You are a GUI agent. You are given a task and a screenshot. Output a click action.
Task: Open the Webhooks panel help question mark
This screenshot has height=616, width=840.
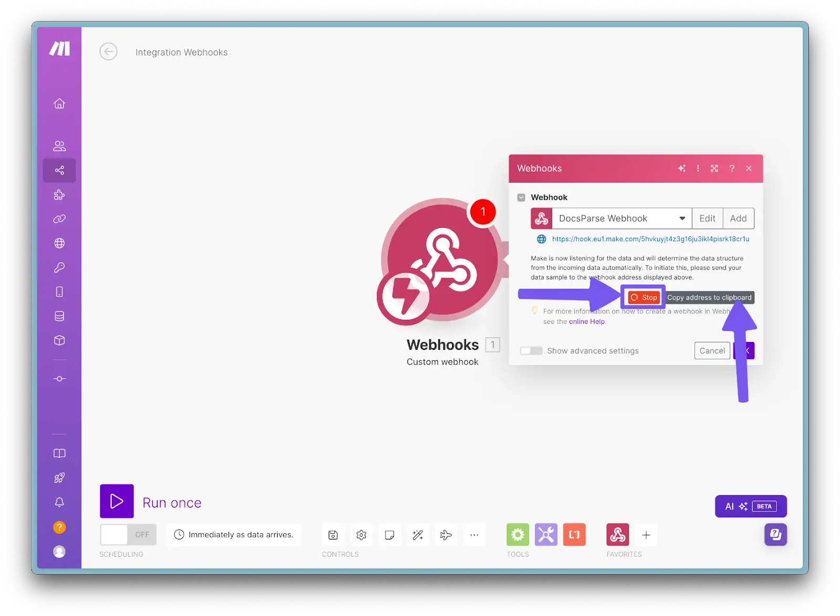[732, 169]
